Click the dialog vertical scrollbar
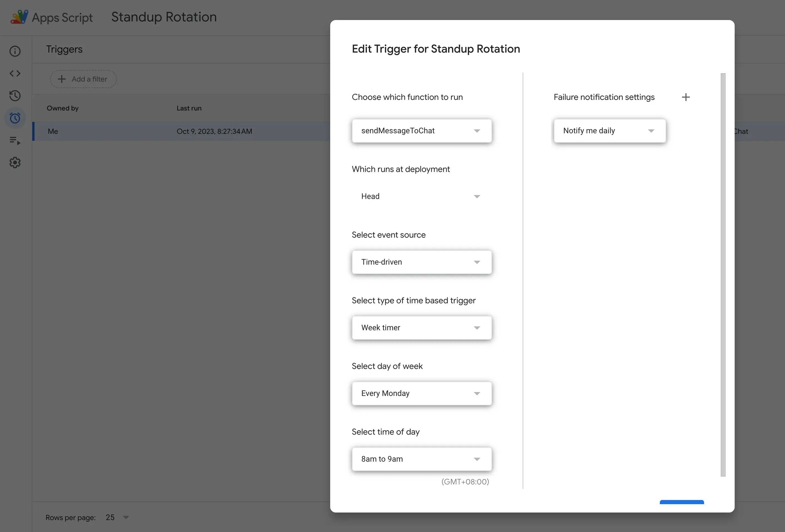Image resolution: width=785 pixels, height=532 pixels. pyautogui.click(x=723, y=275)
